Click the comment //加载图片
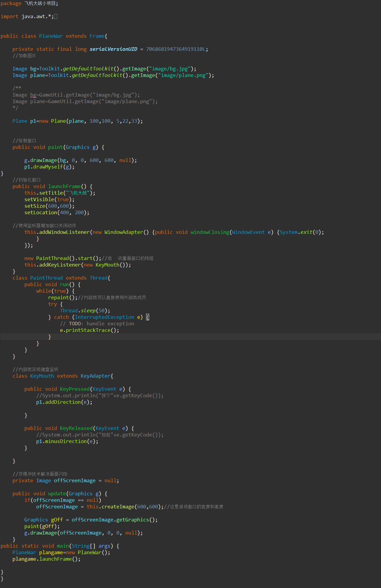The image size is (381, 588). [x=24, y=56]
